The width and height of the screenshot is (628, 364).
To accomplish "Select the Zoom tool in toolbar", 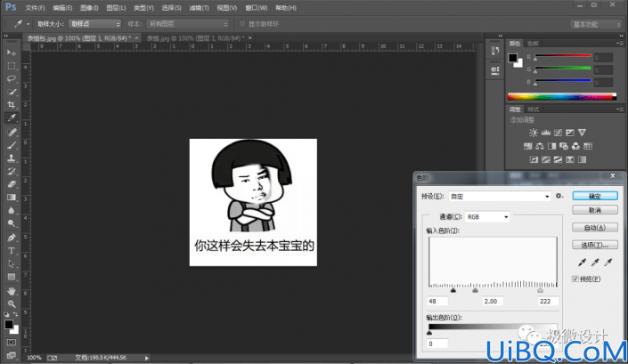I will pos(12,304).
